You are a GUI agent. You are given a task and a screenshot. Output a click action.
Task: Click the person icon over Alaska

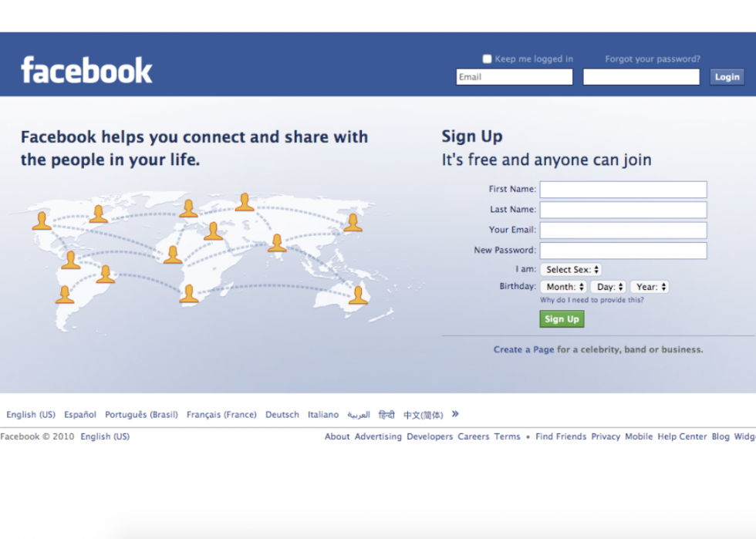pos(42,221)
